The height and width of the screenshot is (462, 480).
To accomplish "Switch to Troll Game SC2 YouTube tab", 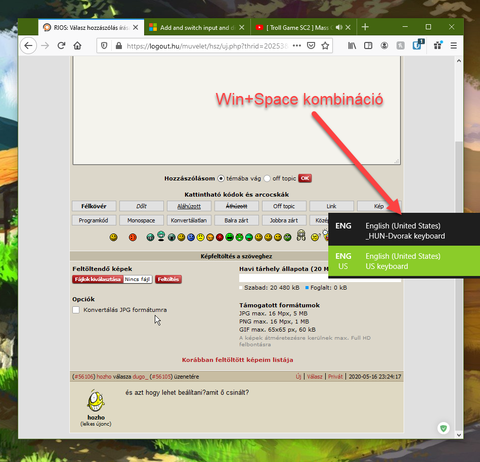I will click(303, 27).
